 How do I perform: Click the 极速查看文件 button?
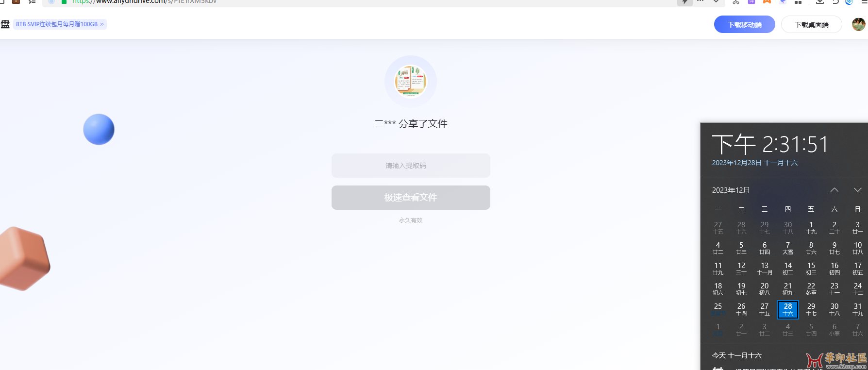(x=411, y=198)
